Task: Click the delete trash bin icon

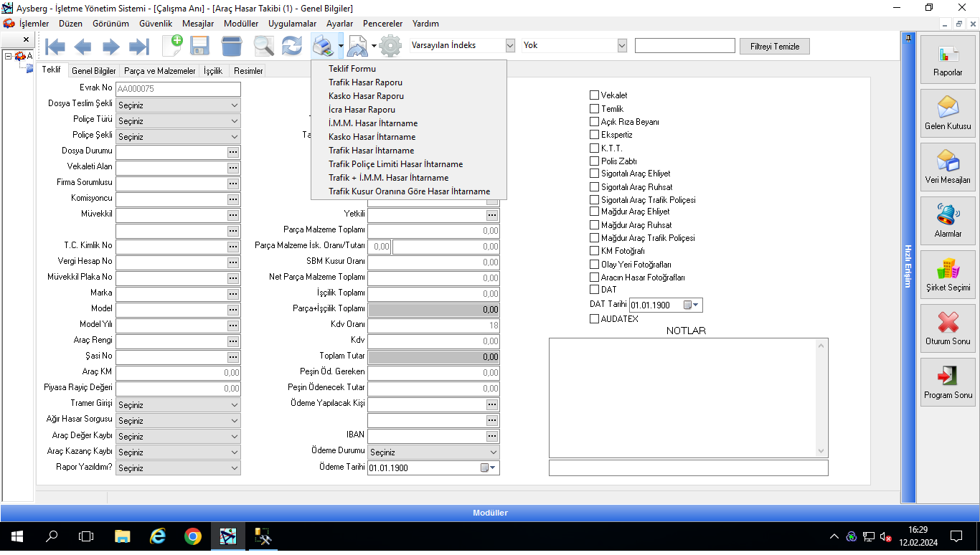Action: [232, 47]
